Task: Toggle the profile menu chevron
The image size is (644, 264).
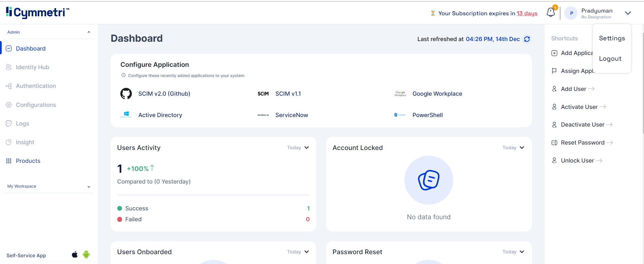Action: [x=628, y=13]
